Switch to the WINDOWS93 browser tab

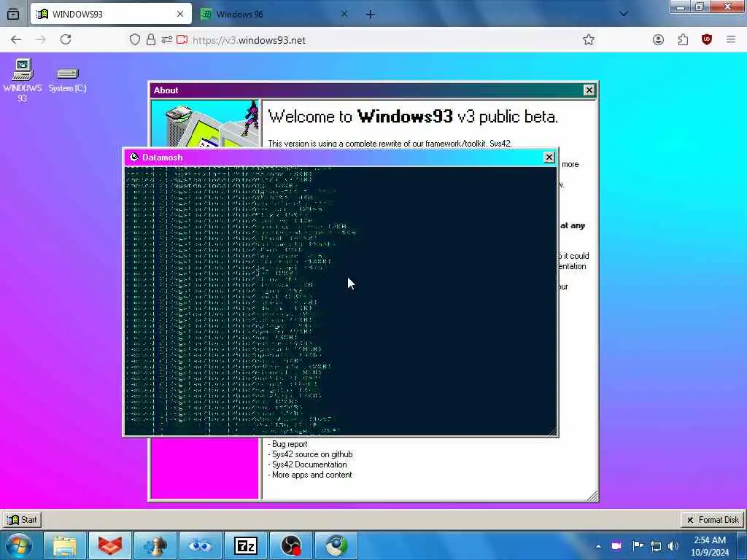click(111, 14)
